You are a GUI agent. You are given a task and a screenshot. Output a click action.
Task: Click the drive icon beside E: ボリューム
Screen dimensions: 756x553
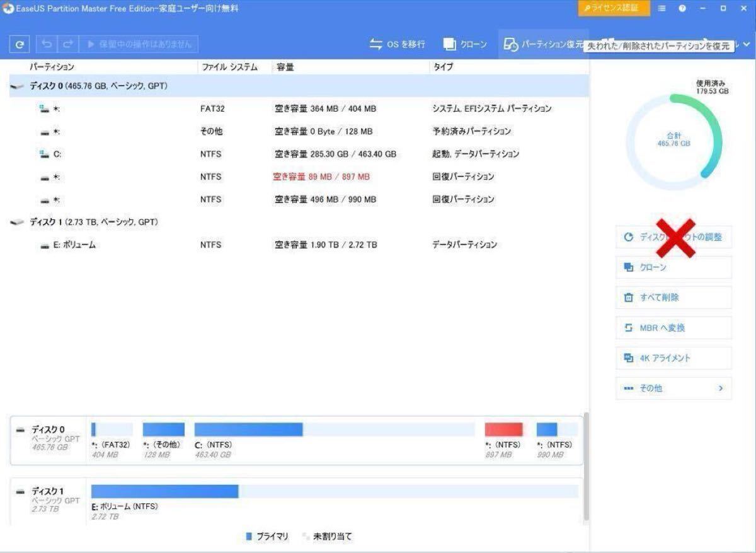45,245
